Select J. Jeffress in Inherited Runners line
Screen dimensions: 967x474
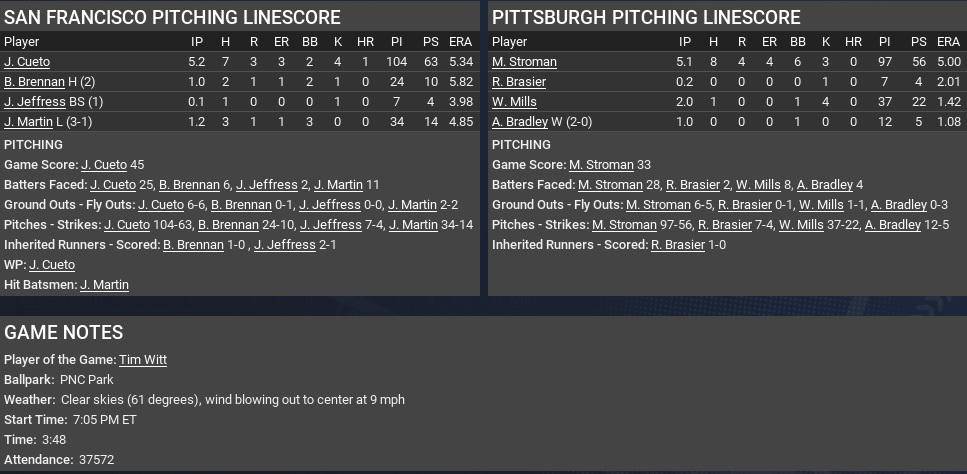click(284, 245)
